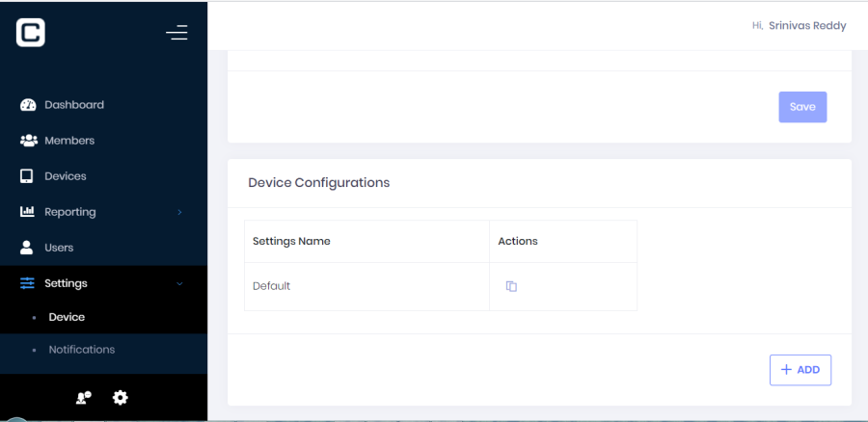Click the app logo in sidebar
The height and width of the screenshot is (422, 868).
(x=31, y=33)
